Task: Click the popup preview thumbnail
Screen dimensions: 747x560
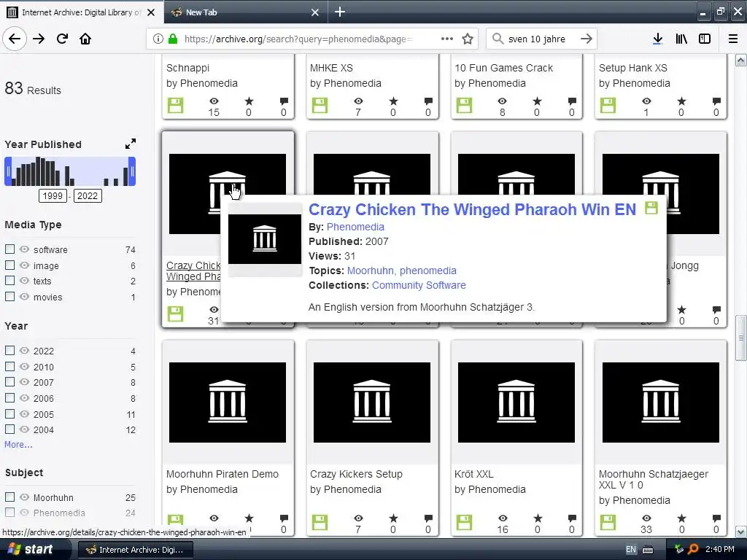Action: tap(265, 239)
